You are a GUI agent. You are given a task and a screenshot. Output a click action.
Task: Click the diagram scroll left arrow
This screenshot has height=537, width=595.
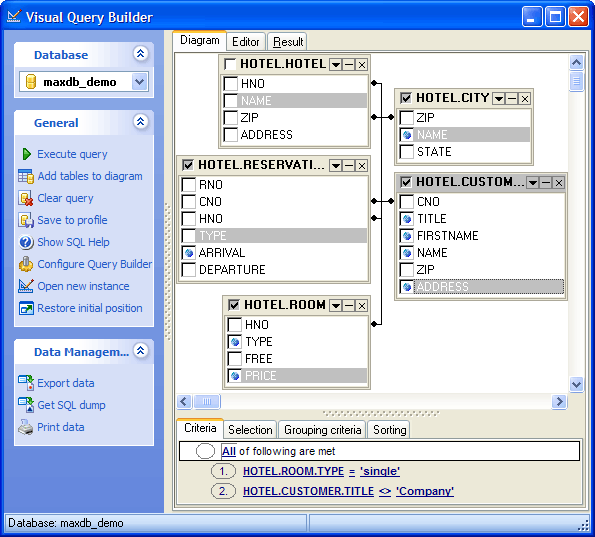point(184,401)
